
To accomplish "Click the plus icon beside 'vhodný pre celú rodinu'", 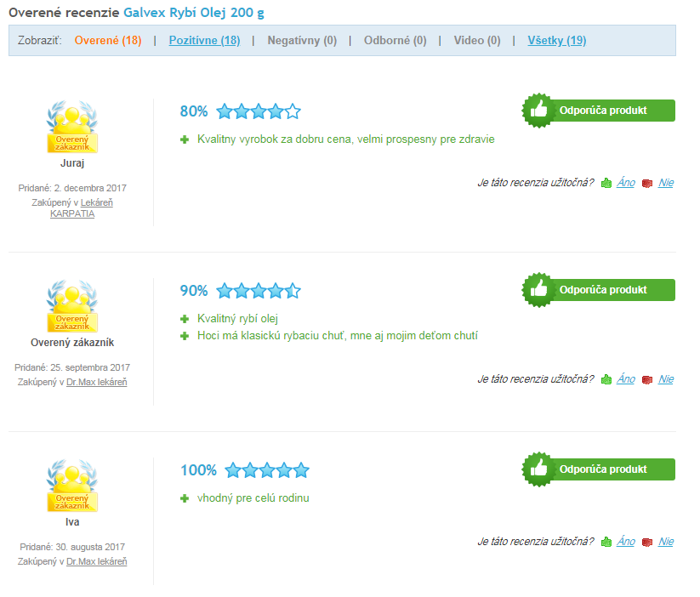I will 185,498.
